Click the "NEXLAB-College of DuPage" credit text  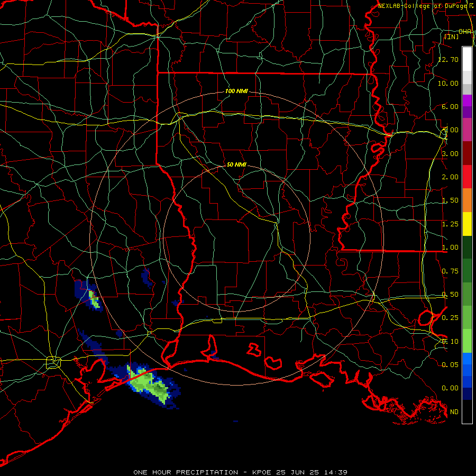click(x=423, y=6)
